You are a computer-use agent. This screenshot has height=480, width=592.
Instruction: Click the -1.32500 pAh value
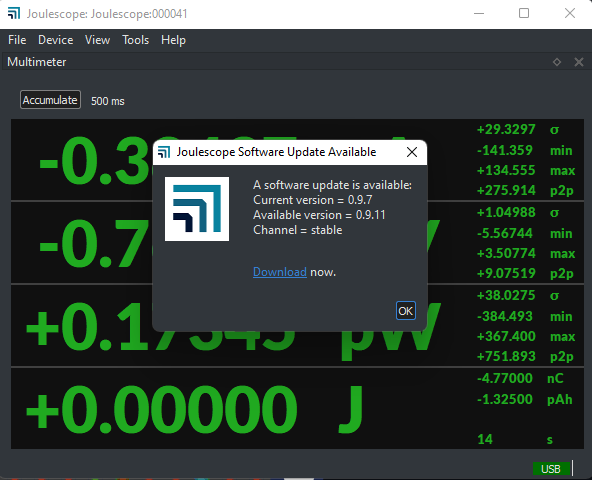coord(505,399)
